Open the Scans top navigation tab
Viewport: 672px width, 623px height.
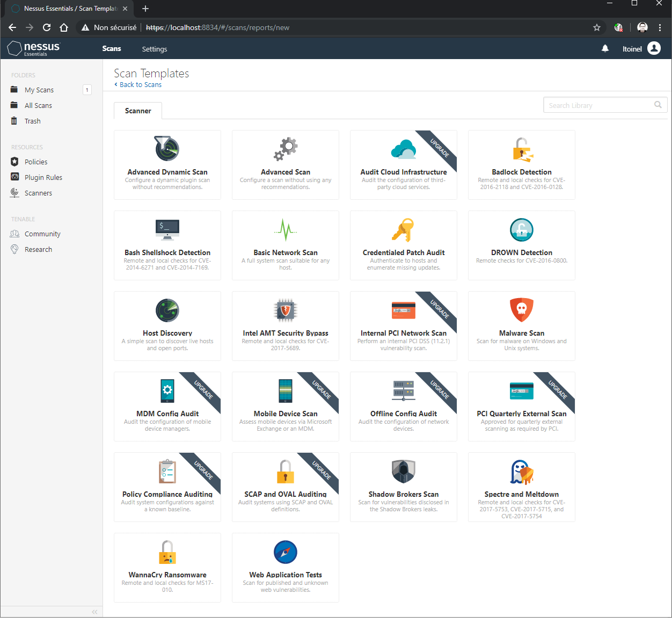click(x=112, y=49)
